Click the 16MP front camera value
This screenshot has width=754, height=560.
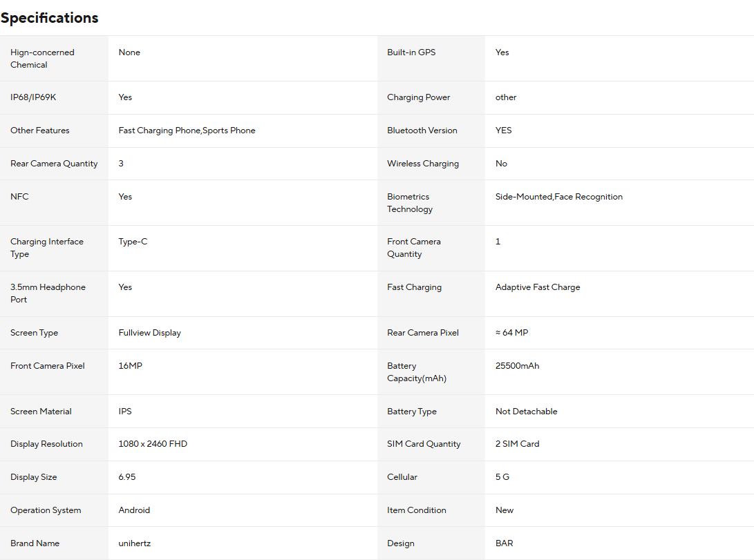point(131,366)
